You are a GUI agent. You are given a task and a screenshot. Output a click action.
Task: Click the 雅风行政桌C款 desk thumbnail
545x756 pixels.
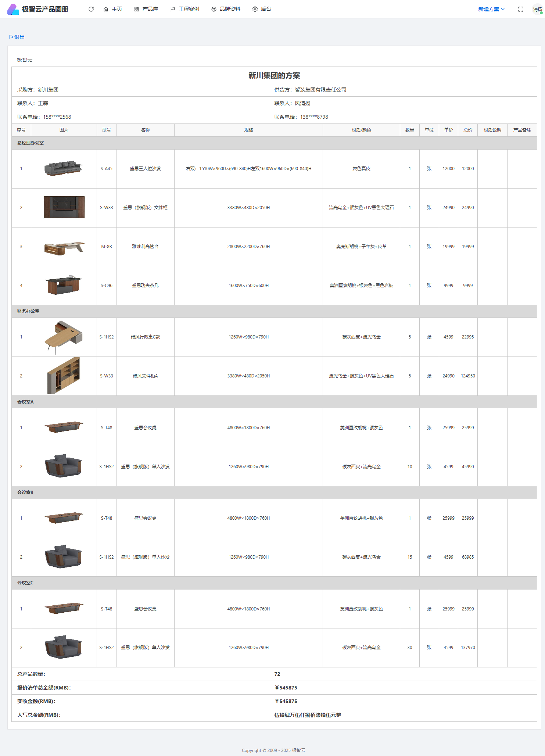point(64,337)
